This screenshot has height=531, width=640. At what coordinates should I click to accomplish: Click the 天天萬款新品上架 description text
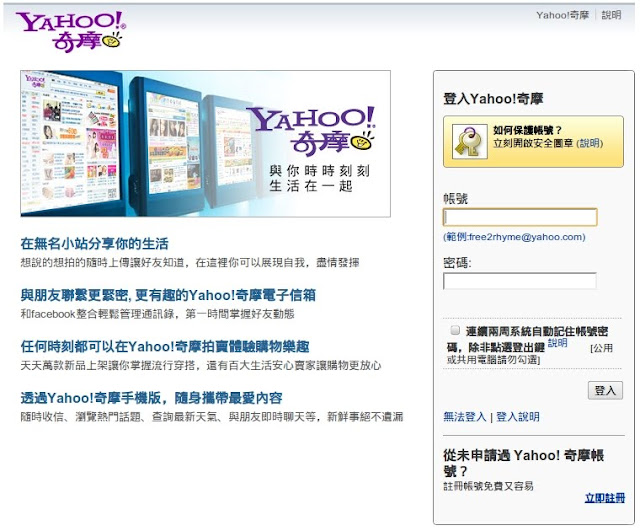(x=201, y=365)
